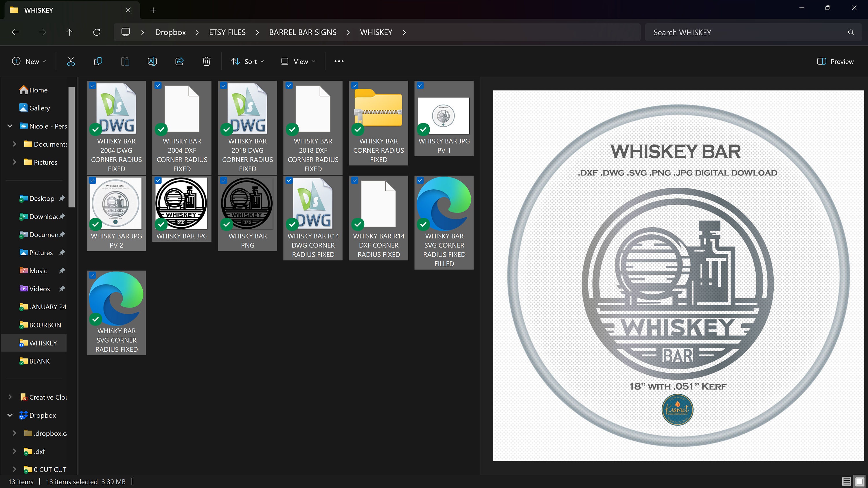Go to BARREL BAR SIGNS via breadcrumb
Image resolution: width=868 pixels, height=488 pixels.
303,32
